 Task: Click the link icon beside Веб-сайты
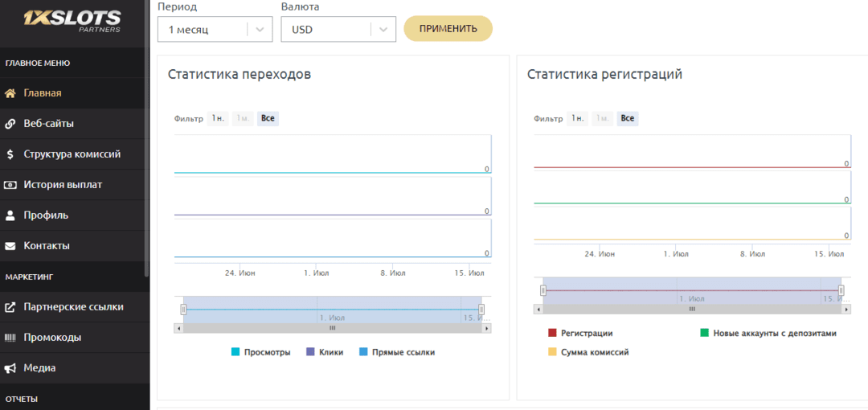point(10,124)
